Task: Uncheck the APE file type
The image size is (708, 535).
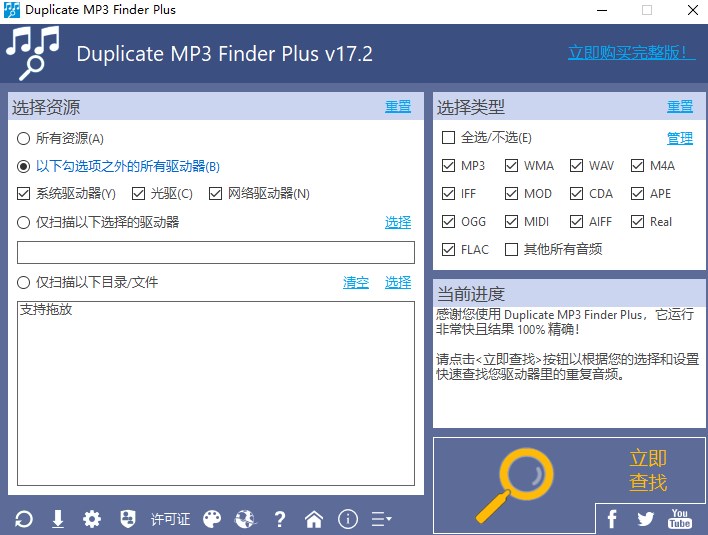Action: [637, 194]
